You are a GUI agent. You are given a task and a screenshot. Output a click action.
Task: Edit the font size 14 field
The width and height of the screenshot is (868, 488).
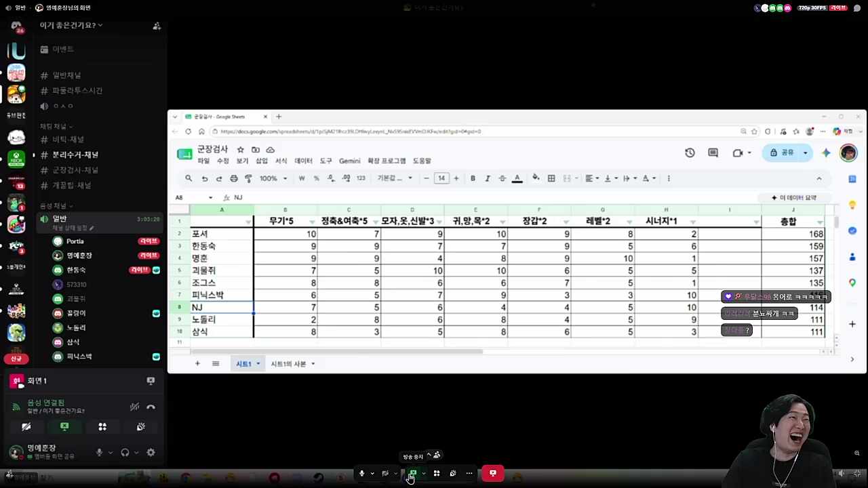click(x=441, y=178)
